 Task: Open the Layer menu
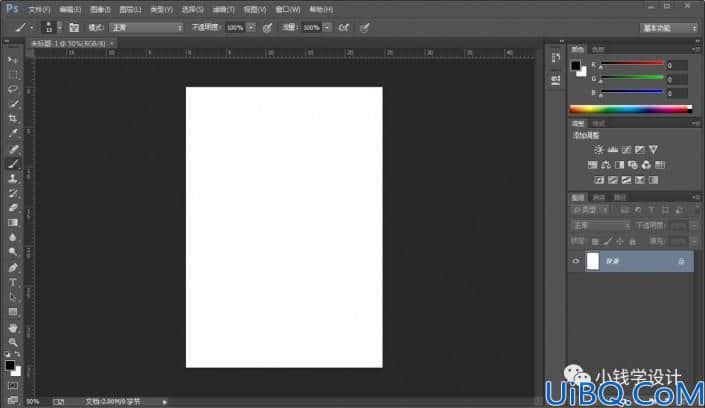click(130, 9)
